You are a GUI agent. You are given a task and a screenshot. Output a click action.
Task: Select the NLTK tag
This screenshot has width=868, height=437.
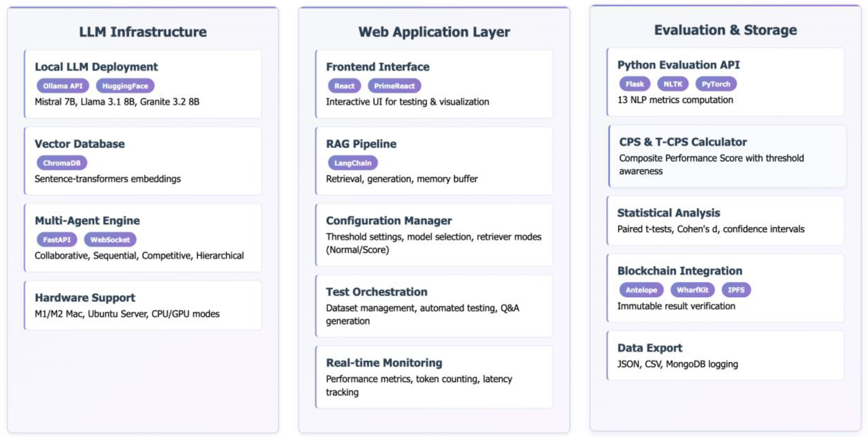(x=673, y=84)
